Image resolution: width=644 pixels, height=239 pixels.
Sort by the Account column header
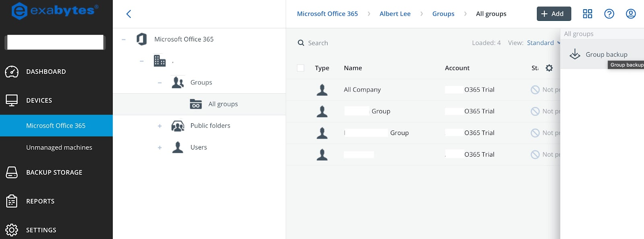(x=457, y=68)
